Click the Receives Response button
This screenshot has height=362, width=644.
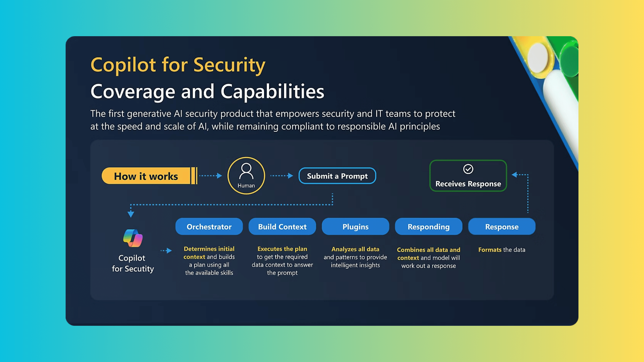(x=468, y=176)
